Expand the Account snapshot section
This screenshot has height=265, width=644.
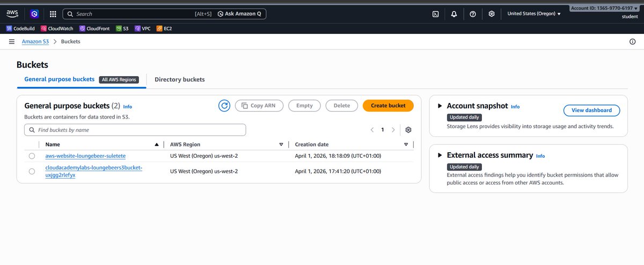(440, 106)
